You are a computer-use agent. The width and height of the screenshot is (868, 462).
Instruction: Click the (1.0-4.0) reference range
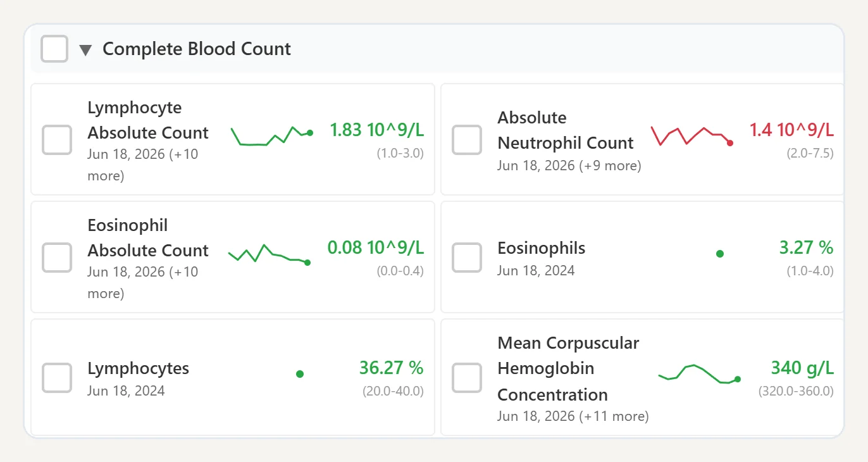[x=810, y=271]
